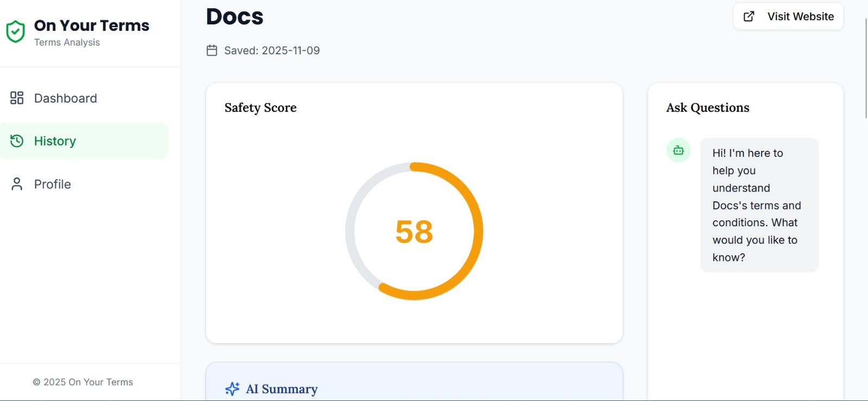Select the chatbot greeting message bubble
The image size is (868, 401).
[x=758, y=205]
